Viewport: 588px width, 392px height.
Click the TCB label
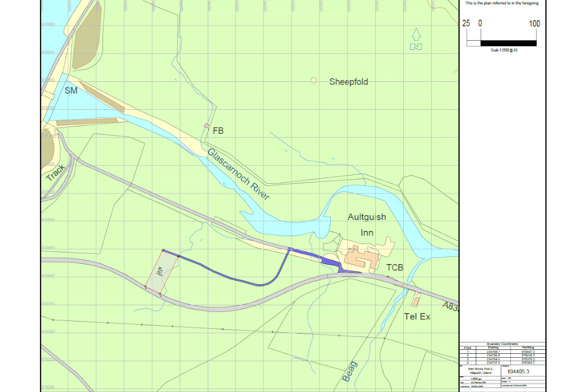394,268
